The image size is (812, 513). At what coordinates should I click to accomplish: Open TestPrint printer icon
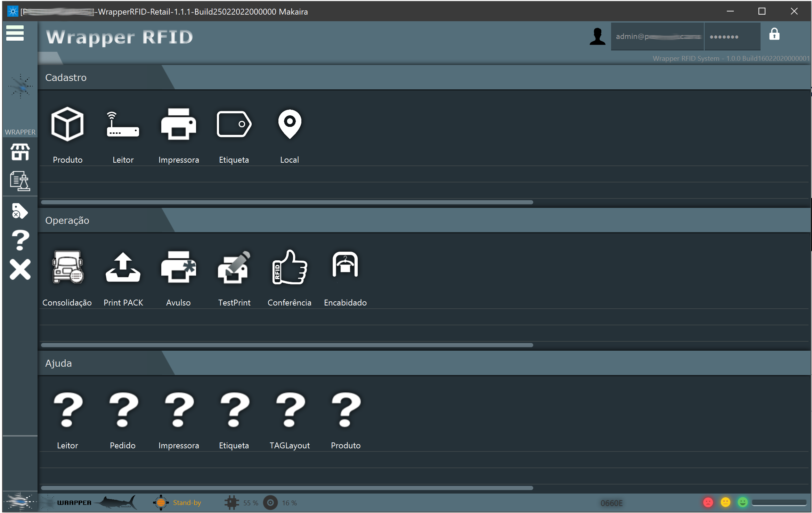click(x=234, y=267)
